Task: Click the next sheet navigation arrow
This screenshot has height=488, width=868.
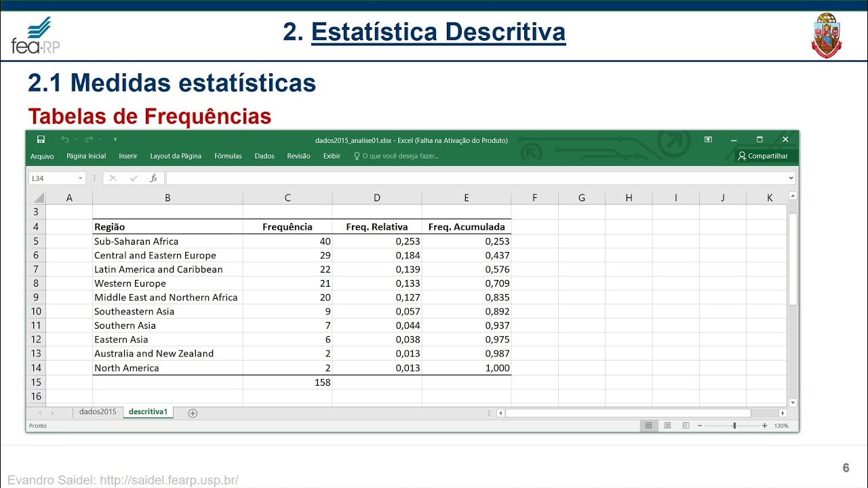Action: 53,413
